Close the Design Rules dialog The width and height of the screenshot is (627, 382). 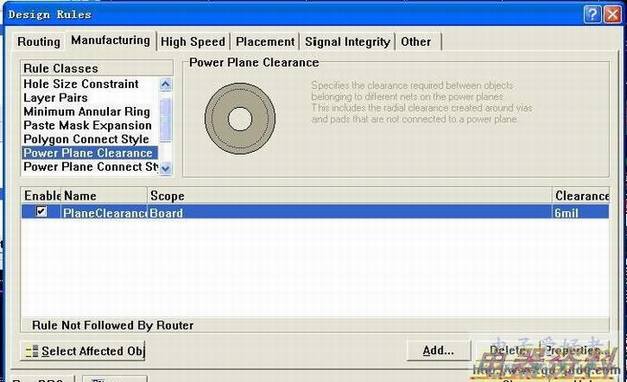(x=612, y=15)
